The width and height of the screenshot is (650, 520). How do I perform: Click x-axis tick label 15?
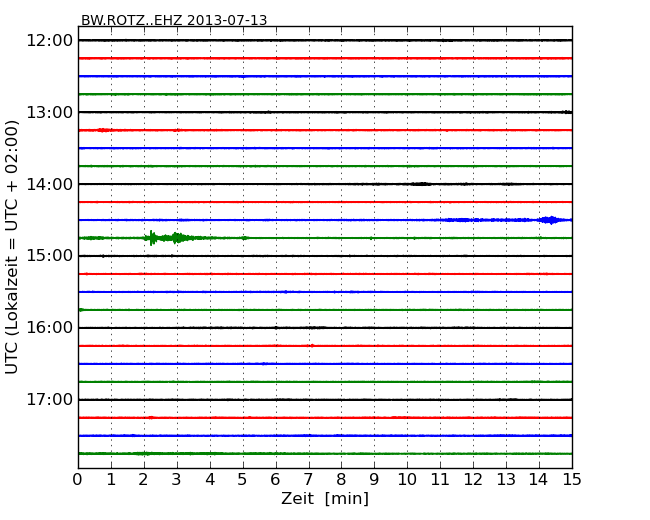point(572,480)
